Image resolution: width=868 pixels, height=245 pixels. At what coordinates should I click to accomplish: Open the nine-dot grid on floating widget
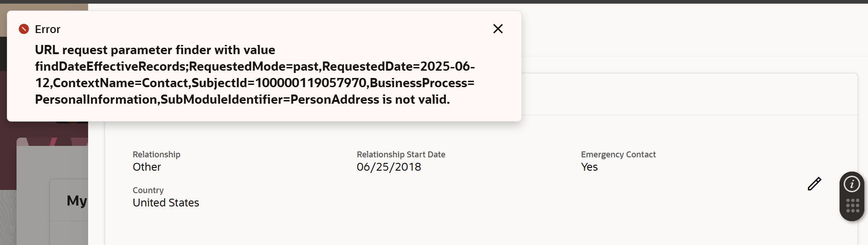point(852,206)
